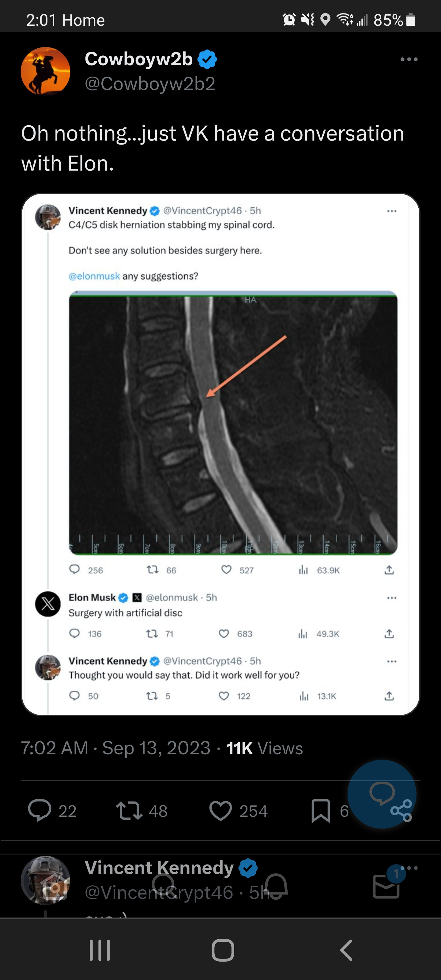
Task: Tap the share icon
Action: click(401, 810)
